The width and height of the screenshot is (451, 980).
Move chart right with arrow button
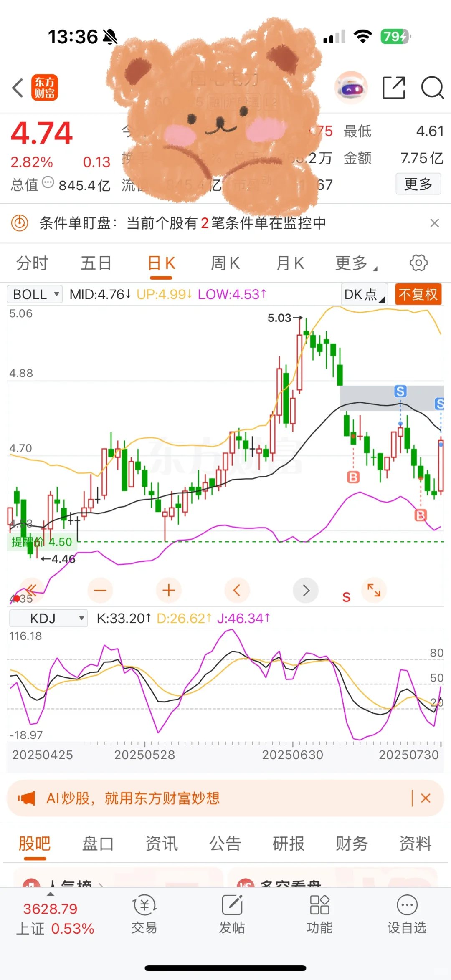click(x=306, y=590)
